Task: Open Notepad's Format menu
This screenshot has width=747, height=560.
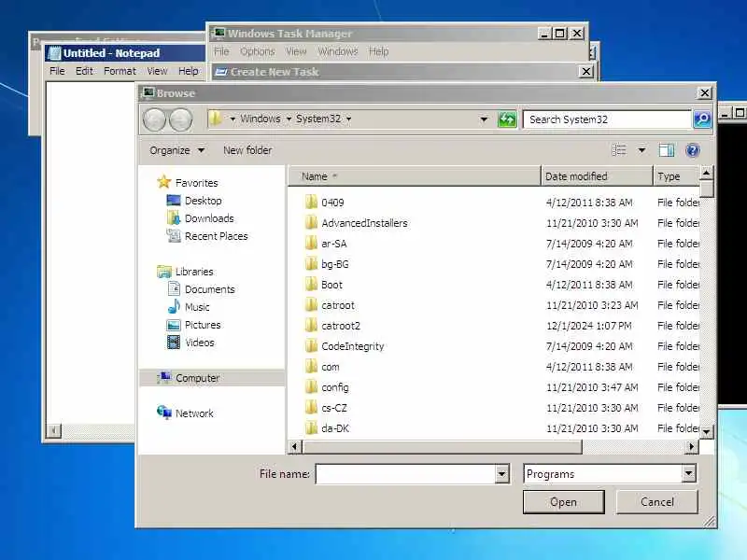Action: click(x=120, y=71)
